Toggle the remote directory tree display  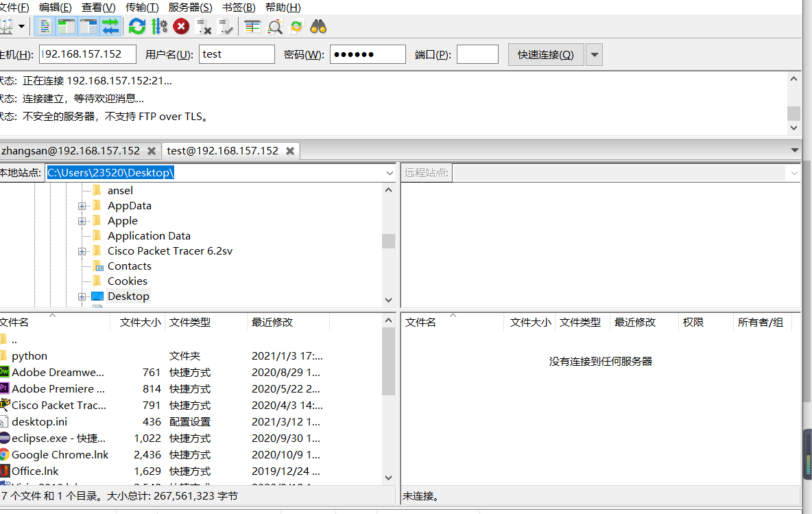(x=88, y=27)
